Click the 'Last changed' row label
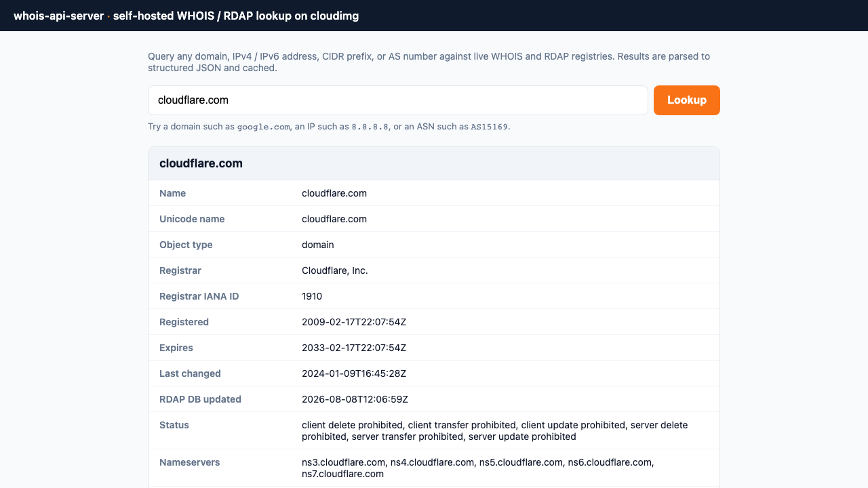This screenshot has width=868, height=488. pyautogui.click(x=190, y=373)
